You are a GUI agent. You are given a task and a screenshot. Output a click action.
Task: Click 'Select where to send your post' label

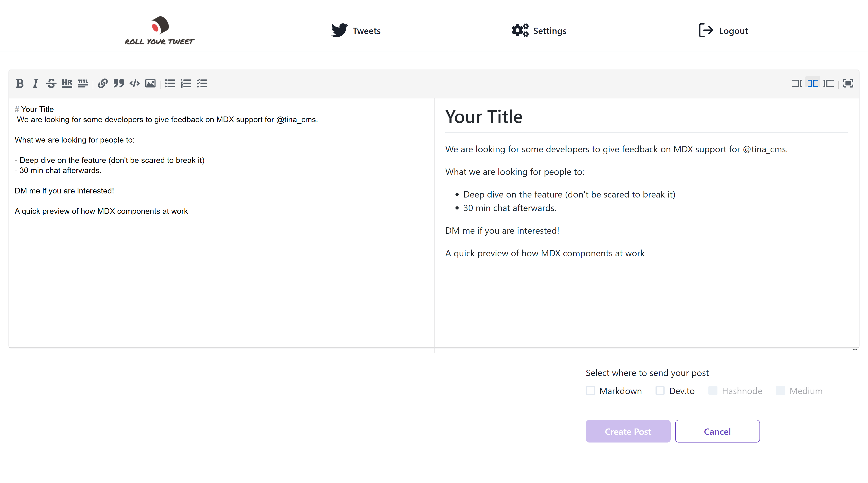pyautogui.click(x=647, y=373)
